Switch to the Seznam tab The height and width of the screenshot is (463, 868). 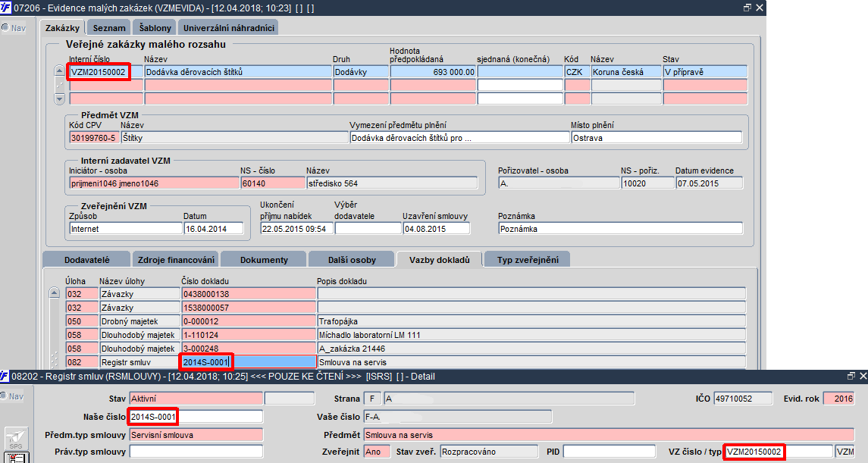pos(109,27)
